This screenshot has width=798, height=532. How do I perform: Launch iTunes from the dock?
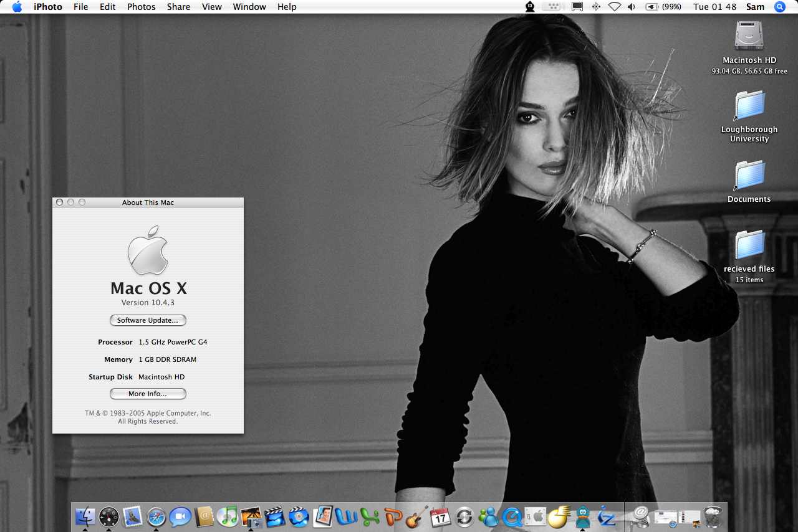pyautogui.click(x=228, y=516)
